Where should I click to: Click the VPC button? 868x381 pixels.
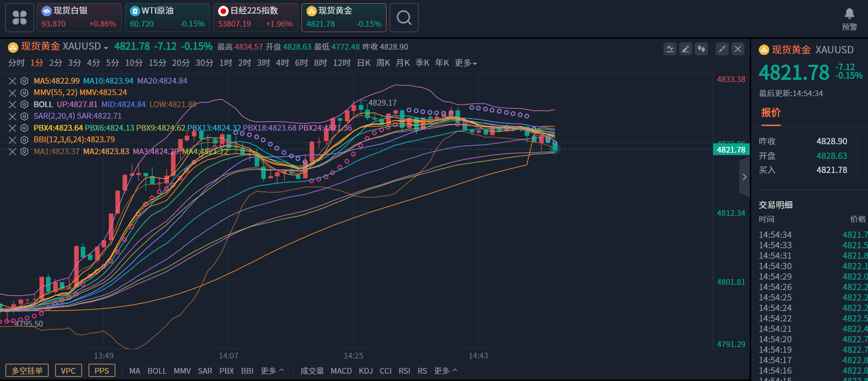pos(68,371)
